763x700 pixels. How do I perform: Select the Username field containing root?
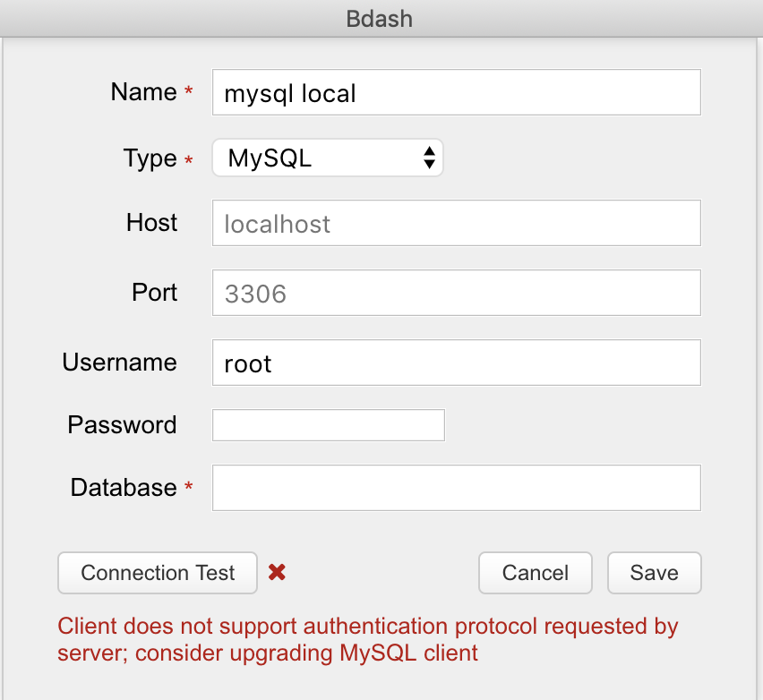tap(456, 363)
